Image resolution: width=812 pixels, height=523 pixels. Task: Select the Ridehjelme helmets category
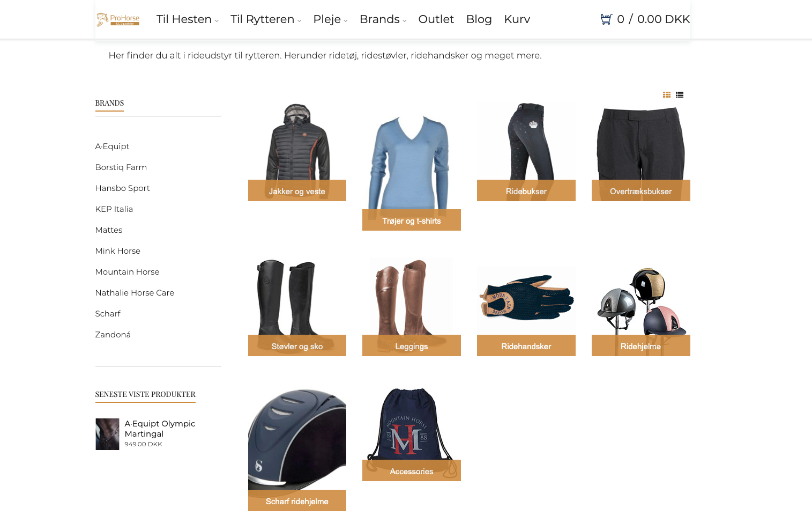tap(640, 346)
